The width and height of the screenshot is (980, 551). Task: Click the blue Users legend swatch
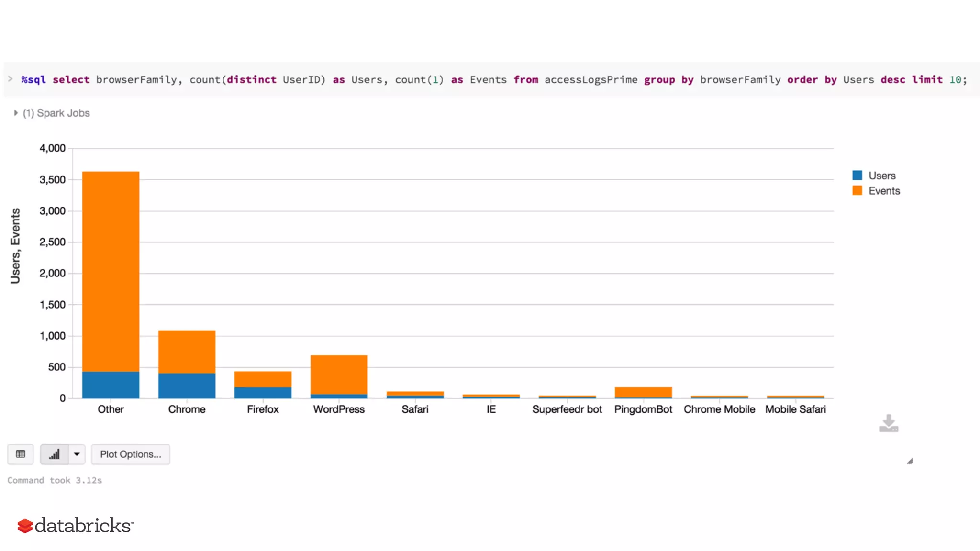[x=857, y=176]
